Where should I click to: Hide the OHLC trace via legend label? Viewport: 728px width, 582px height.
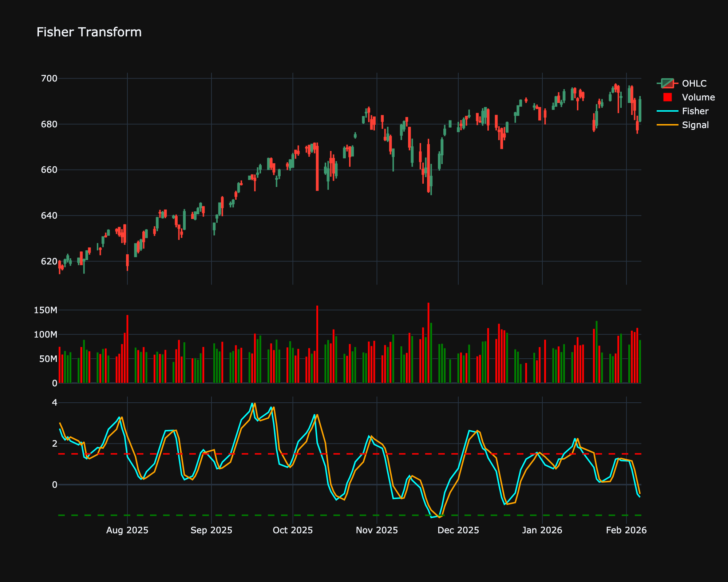(x=694, y=83)
